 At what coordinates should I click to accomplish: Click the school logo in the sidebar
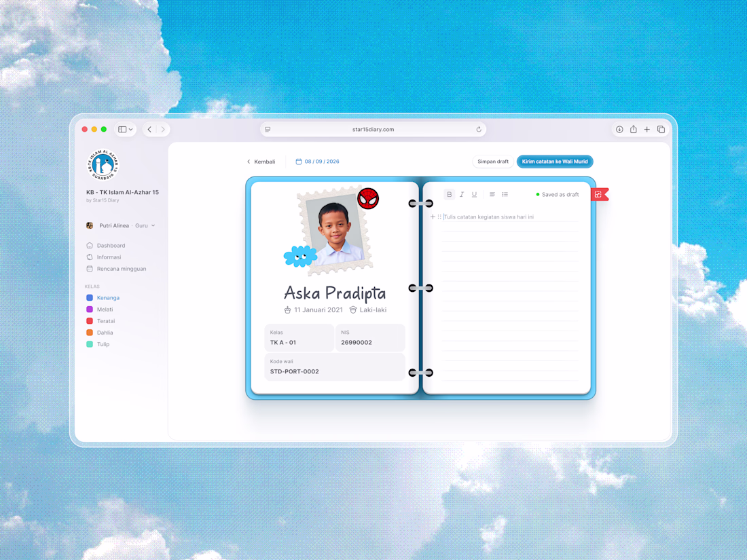(x=103, y=165)
